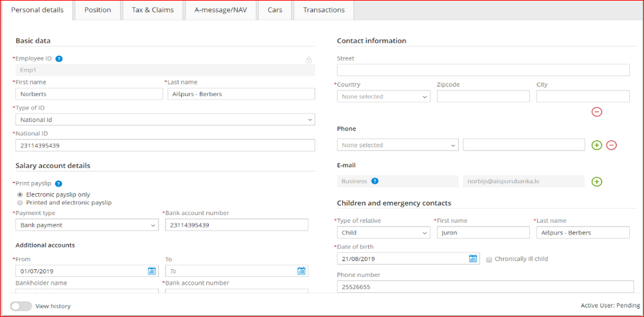Click the Children and emergency contacts heading
644x317 pixels.
pos(394,203)
